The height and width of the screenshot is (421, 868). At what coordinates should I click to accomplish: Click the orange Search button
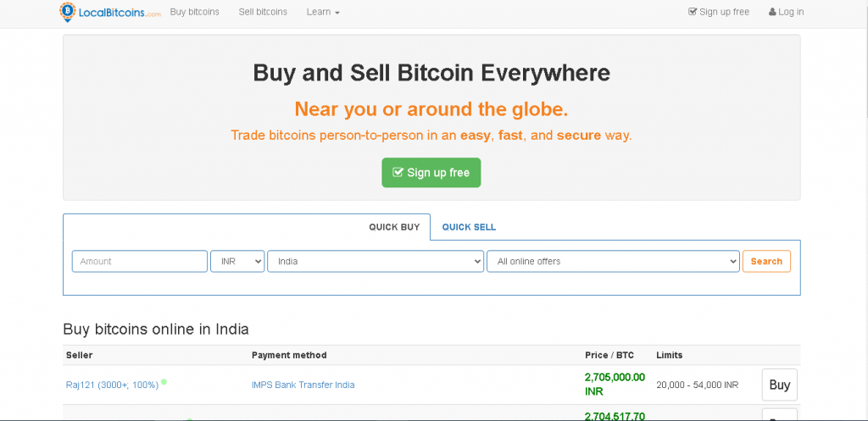point(766,262)
